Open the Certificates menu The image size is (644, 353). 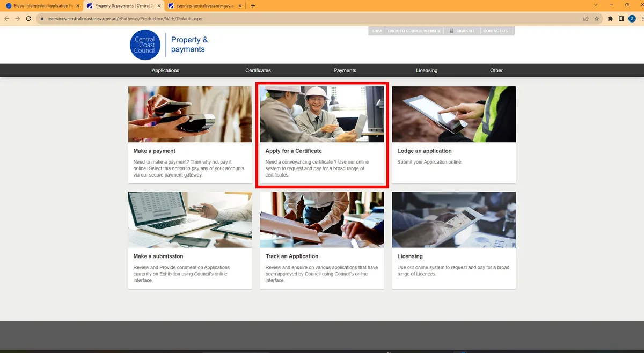(258, 70)
